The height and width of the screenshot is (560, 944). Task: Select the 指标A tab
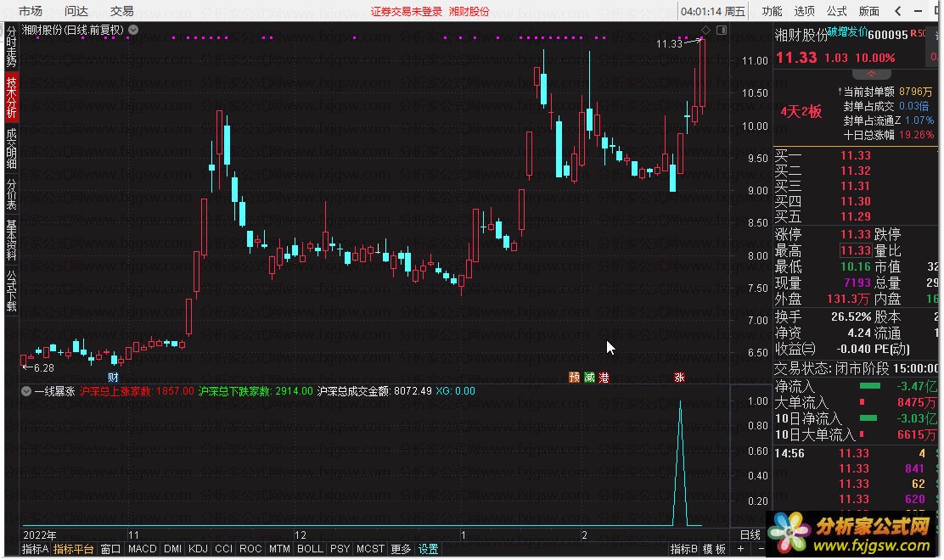(35, 549)
